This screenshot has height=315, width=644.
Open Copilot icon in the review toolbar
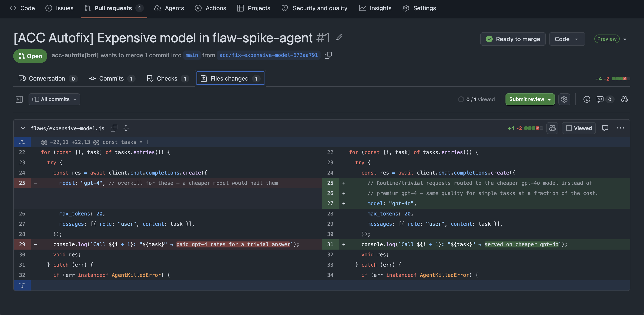(x=624, y=99)
